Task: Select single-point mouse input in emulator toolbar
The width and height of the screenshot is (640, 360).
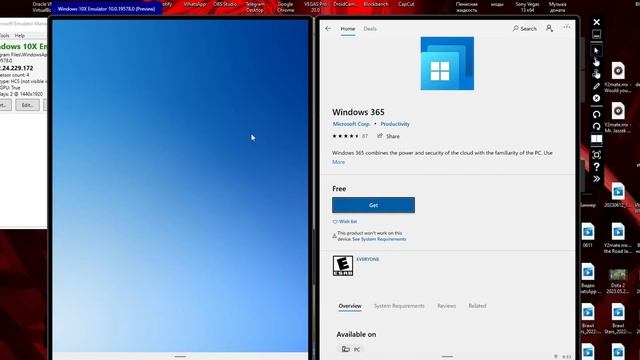Action: 596,51
